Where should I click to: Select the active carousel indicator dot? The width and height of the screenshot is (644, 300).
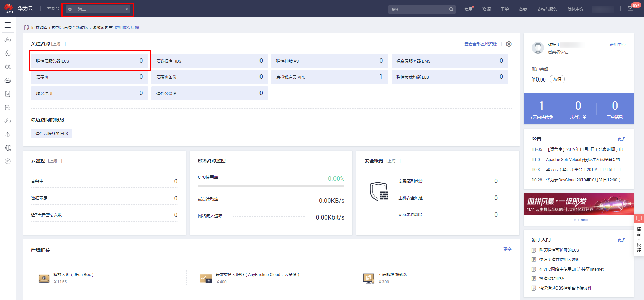pyautogui.click(x=585, y=220)
